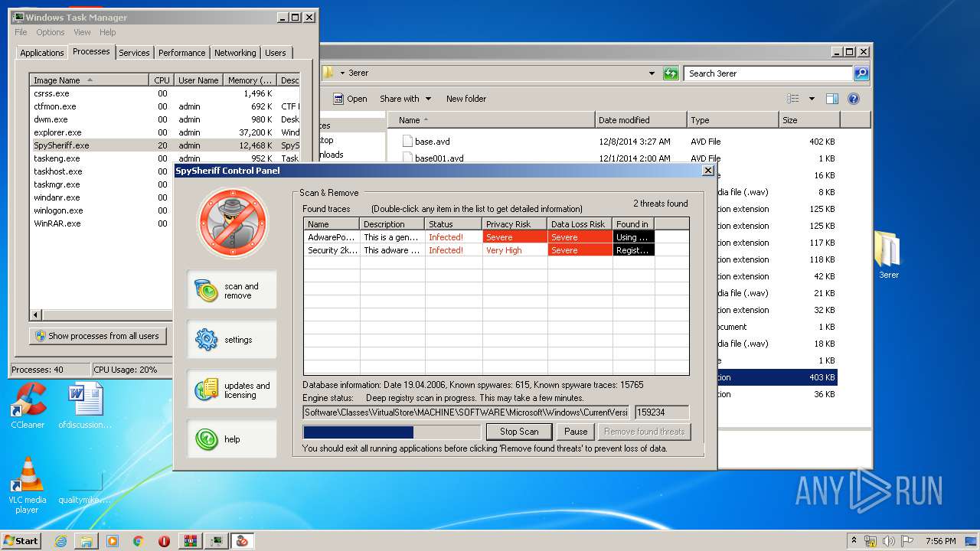Switch to Applications tab
The height and width of the screenshot is (551, 980).
pyautogui.click(x=41, y=53)
